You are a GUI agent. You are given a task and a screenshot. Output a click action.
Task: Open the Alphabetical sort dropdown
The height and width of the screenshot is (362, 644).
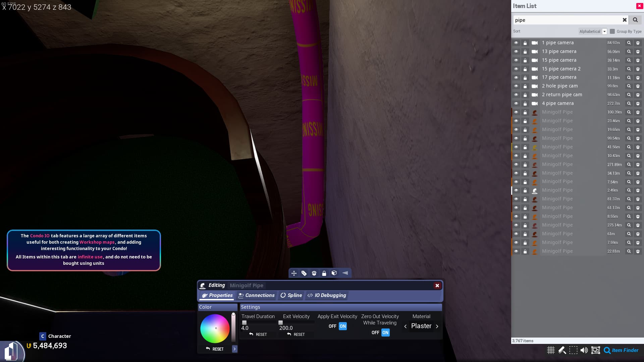[x=593, y=31]
